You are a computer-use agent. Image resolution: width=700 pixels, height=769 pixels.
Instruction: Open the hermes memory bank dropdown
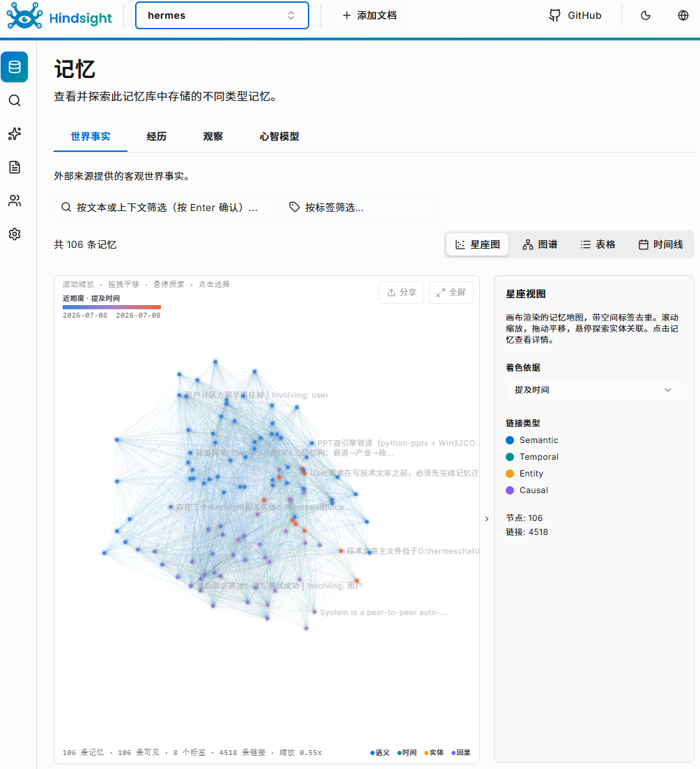[221, 15]
